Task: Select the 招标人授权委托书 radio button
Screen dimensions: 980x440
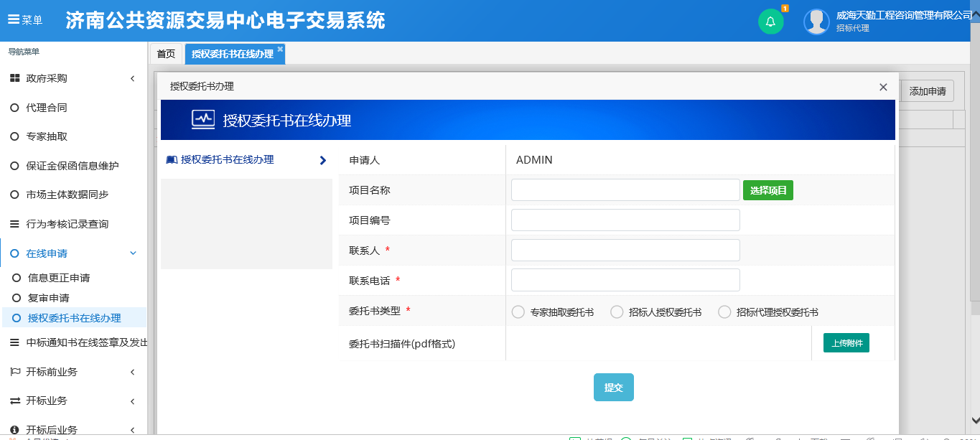Action: [616, 312]
